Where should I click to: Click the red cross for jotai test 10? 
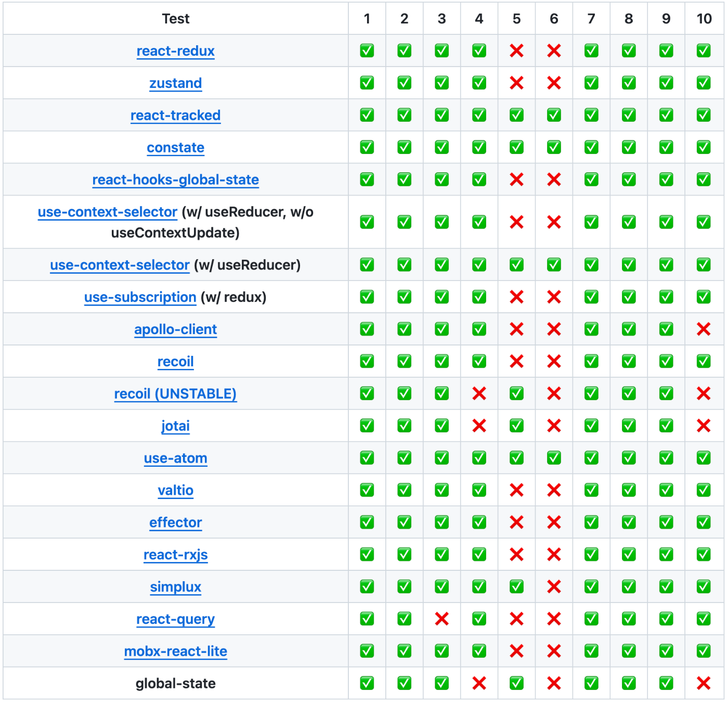coord(704,426)
